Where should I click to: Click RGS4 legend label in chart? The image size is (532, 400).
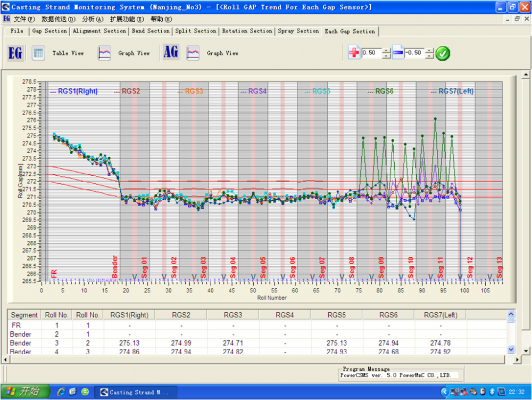(257, 91)
